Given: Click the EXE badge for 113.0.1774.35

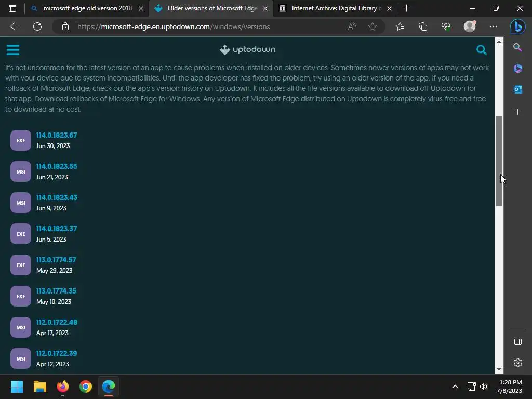Looking at the screenshot, I should 21,296.
